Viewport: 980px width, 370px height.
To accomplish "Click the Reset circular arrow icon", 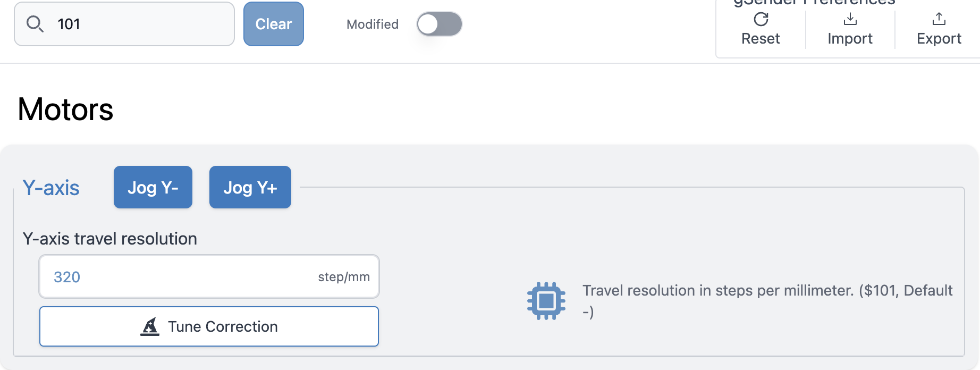I will [x=761, y=20].
